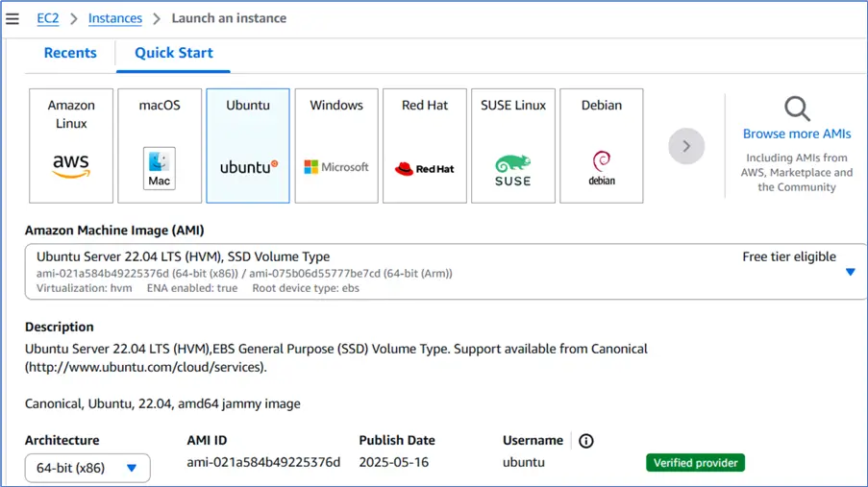Select the Red Hat AMI tile
The width and height of the screenshot is (868, 487).
tap(425, 146)
